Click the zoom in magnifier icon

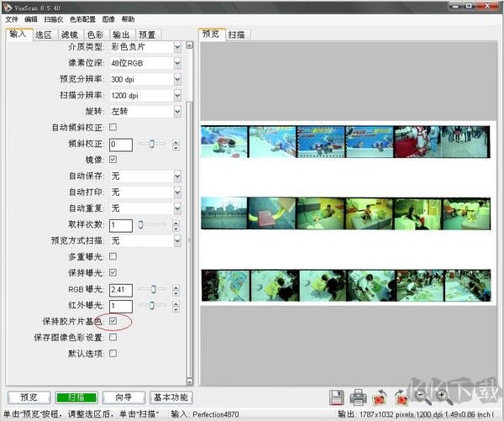click(x=444, y=397)
